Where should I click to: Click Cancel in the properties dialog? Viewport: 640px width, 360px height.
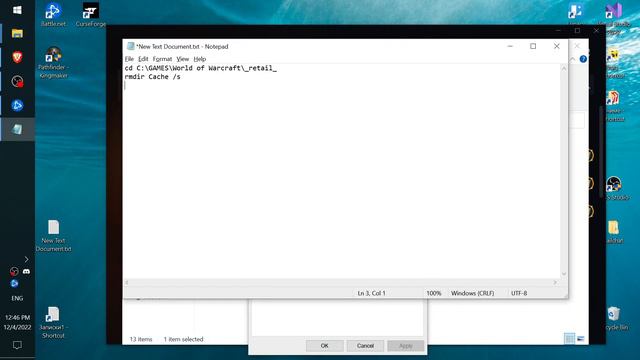point(365,346)
